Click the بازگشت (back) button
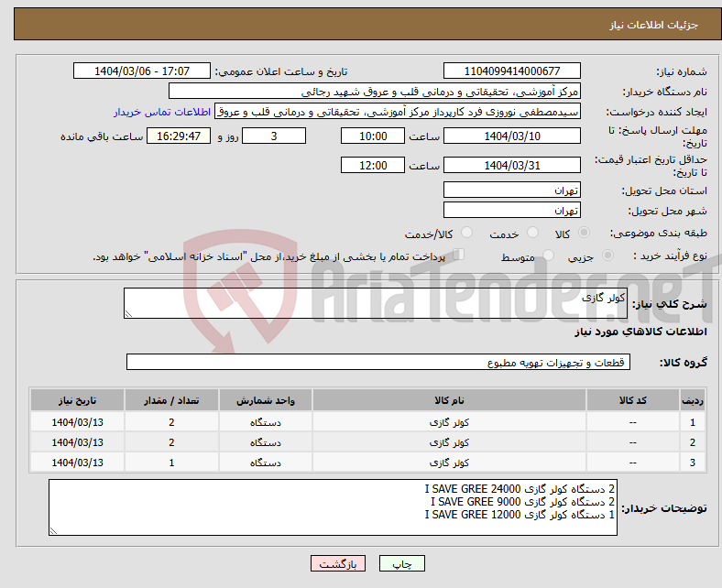 point(337,563)
